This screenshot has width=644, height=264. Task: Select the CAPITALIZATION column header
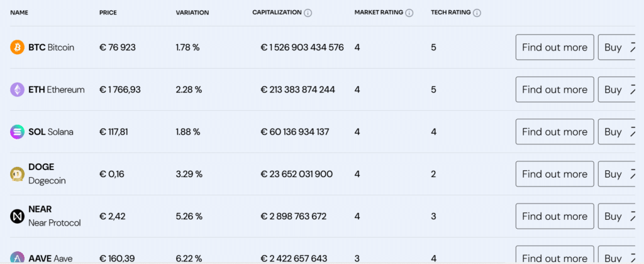coord(277,13)
